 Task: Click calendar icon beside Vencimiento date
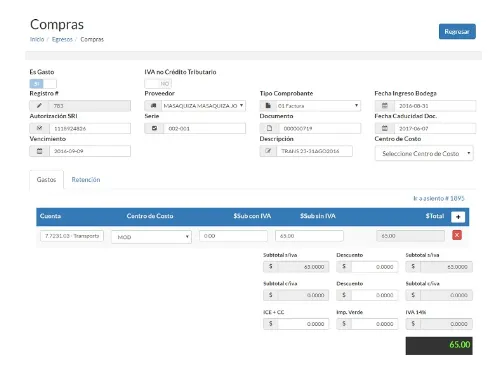[39, 151]
